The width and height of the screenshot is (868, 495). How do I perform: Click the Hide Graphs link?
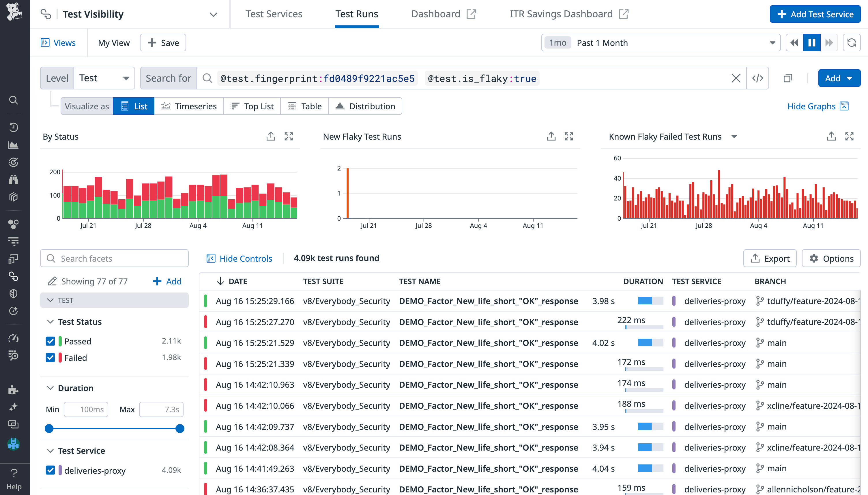coord(812,106)
